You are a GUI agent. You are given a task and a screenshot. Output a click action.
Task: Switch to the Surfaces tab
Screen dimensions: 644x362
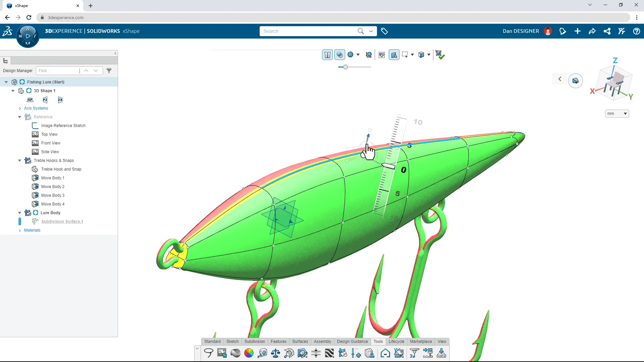pyautogui.click(x=300, y=342)
